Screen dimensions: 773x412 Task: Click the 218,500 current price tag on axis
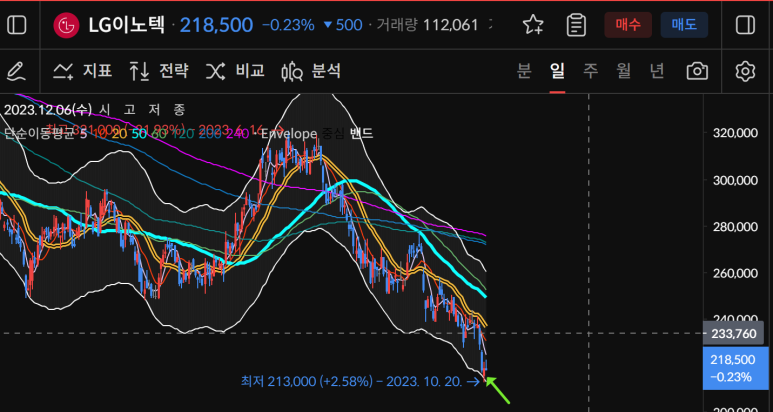[738, 368]
